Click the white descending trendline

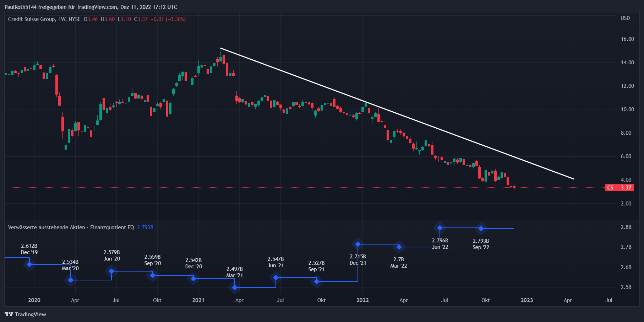coord(397,113)
